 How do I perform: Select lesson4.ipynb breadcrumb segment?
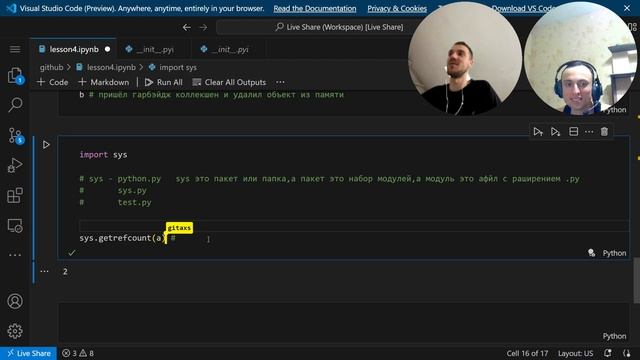point(106,67)
